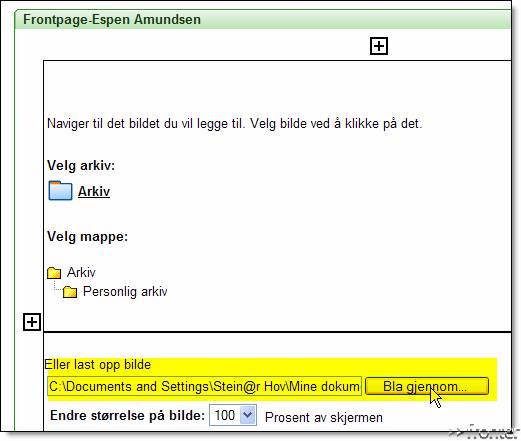
Task: Click the Velg mappe heading
Action: (87, 237)
